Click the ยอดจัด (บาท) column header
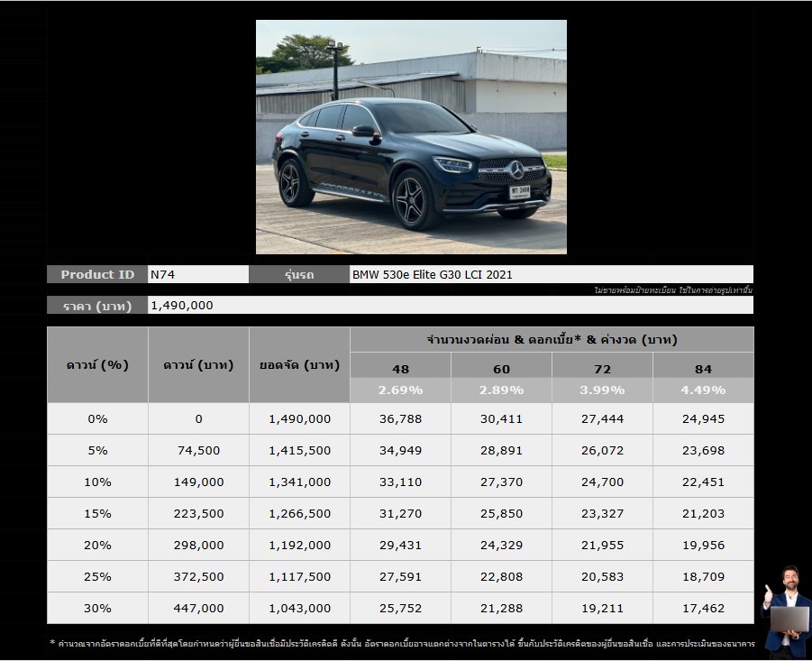The width and height of the screenshot is (812, 661). pyautogui.click(x=299, y=364)
